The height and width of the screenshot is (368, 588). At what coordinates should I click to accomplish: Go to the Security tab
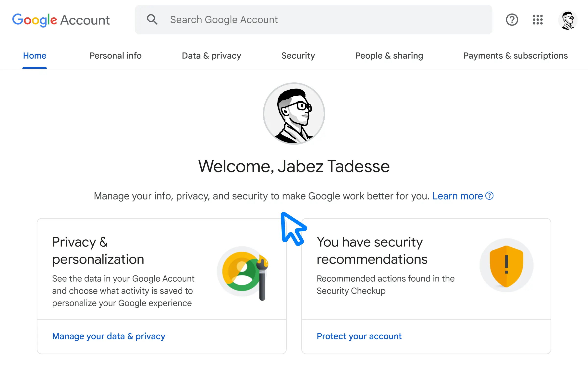[298, 56]
